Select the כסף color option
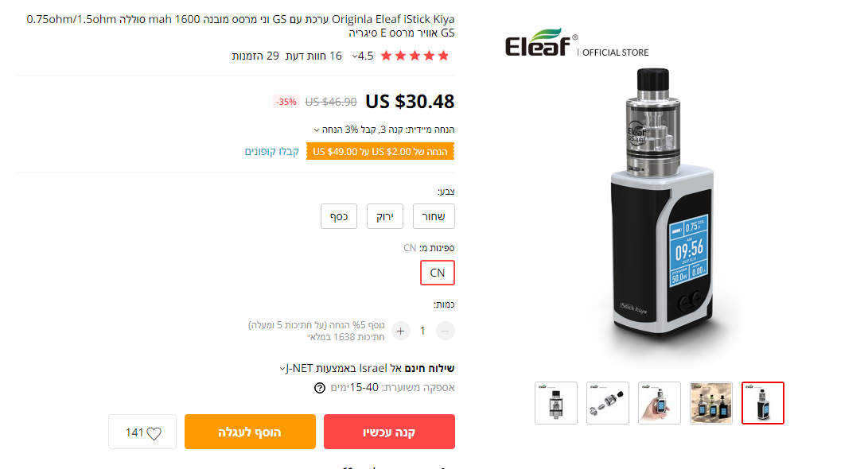Viewport: 868px width, 469px height. 339,216
